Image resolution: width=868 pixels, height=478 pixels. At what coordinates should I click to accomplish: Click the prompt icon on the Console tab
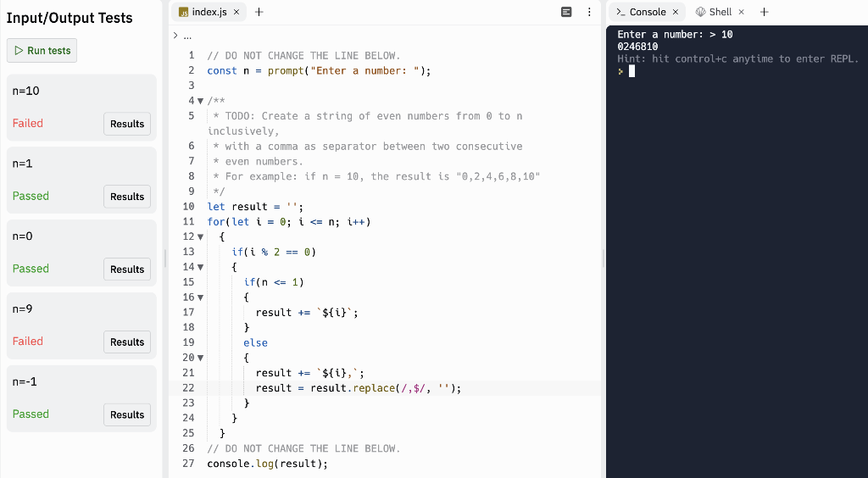pyautogui.click(x=620, y=12)
